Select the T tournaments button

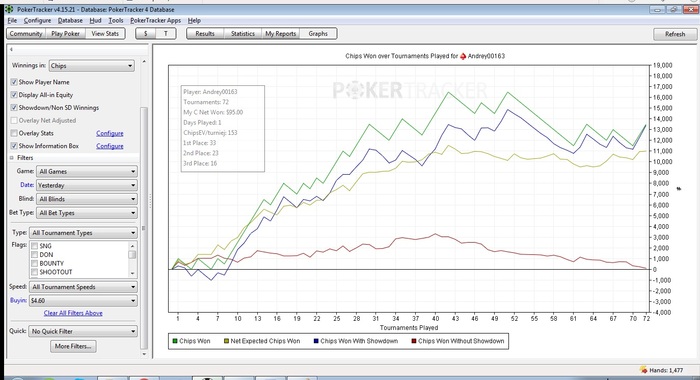pos(166,33)
